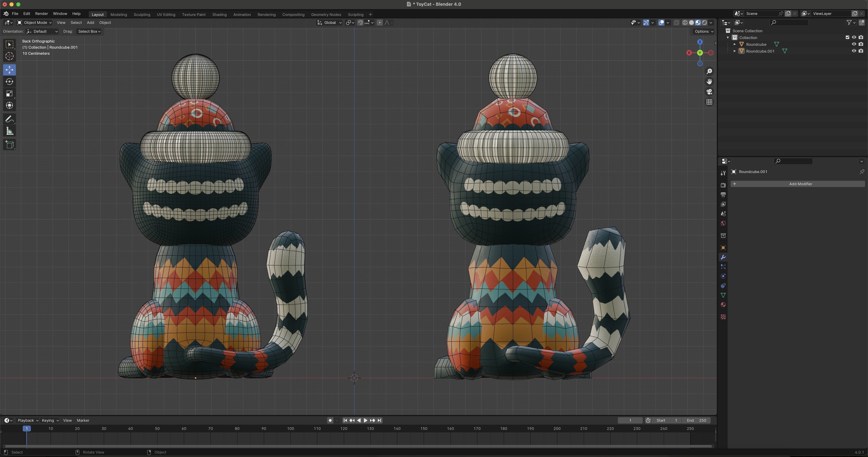Open the View Layer properties tab
The height and width of the screenshot is (457, 868).
[723, 204]
